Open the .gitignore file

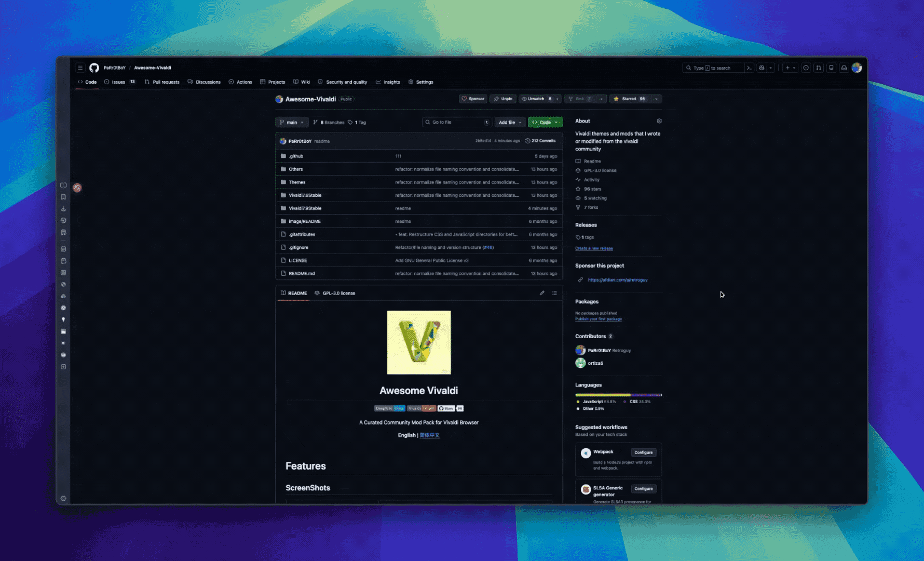click(x=298, y=247)
